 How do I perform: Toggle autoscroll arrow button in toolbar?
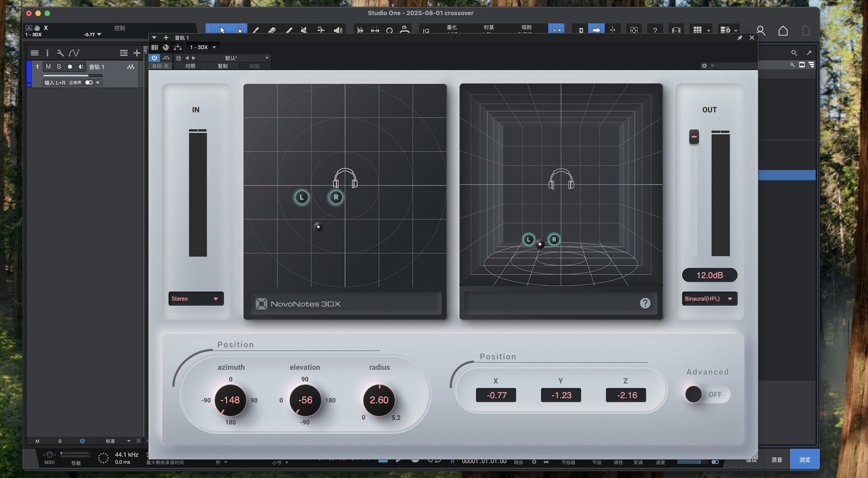point(596,30)
